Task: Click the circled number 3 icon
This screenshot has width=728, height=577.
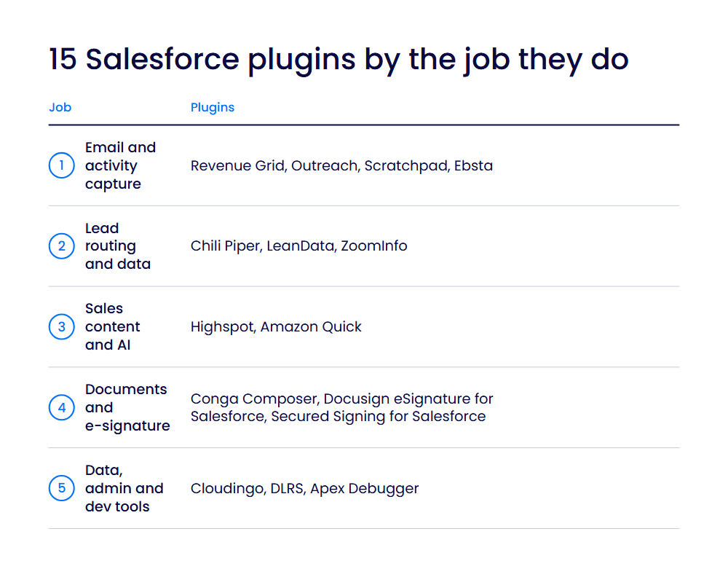Action: pyautogui.click(x=62, y=327)
